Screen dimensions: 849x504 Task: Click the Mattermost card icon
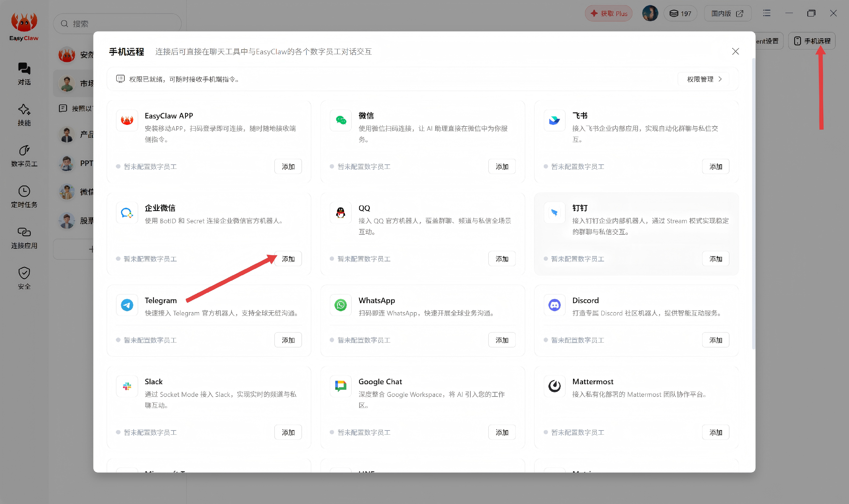555,386
